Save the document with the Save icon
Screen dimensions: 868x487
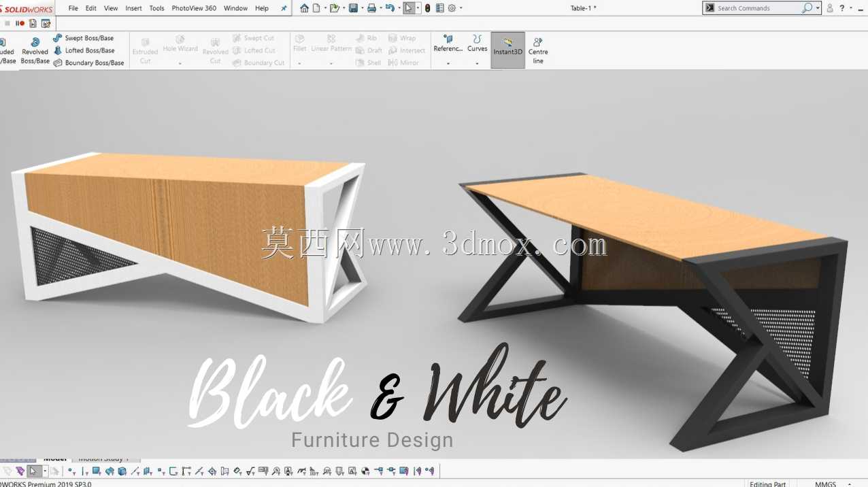click(x=353, y=8)
